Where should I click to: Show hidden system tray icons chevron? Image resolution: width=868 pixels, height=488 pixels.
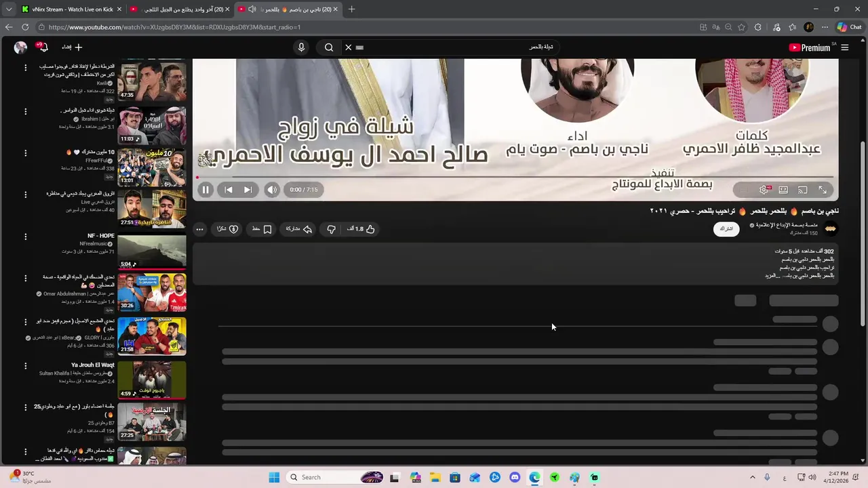pyautogui.click(x=752, y=477)
